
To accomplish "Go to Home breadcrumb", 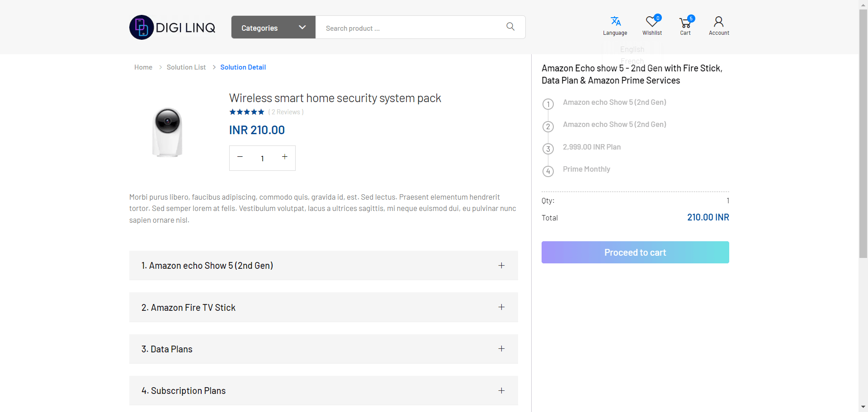I will [x=143, y=67].
